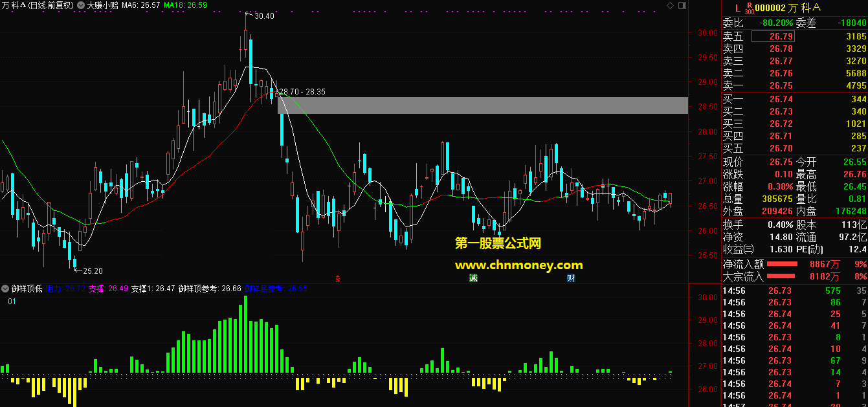Open the indicator dropdown next to 大赚小赔

[81, 5]
